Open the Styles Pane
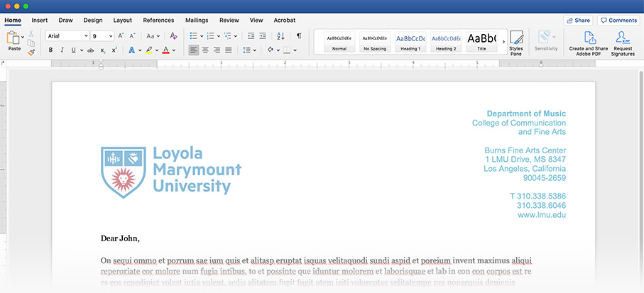 point(516,43)
